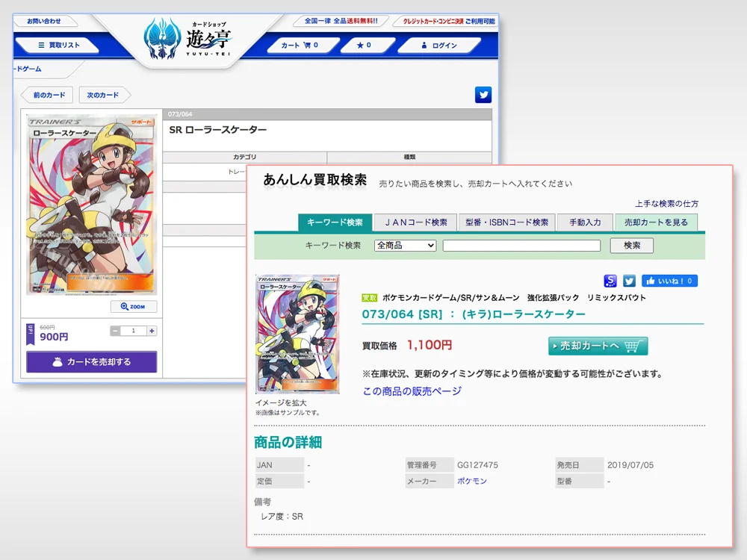Viewport: 747px width, 560px height.
Task: Click the 検索 search button
Action: pos(632,245)
